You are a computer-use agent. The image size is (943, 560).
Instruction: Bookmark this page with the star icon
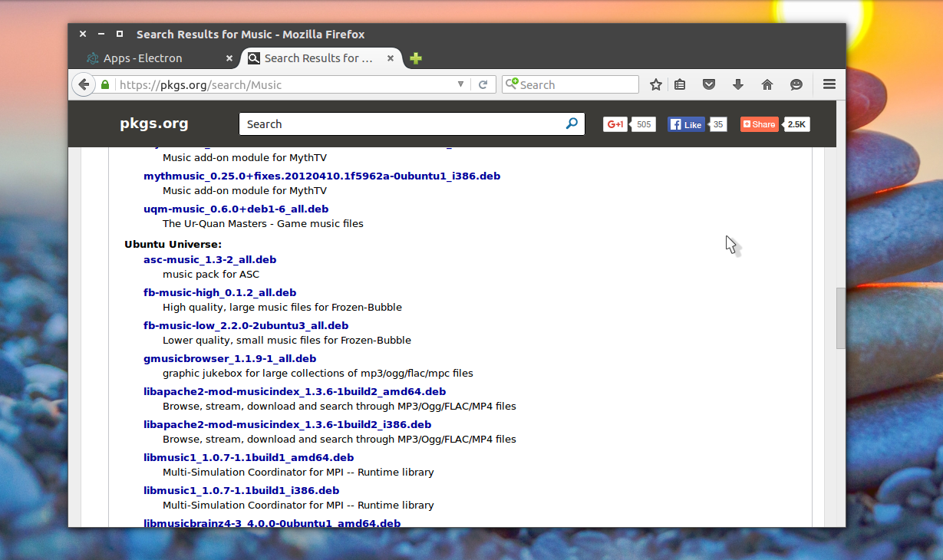pyautogui.click(x=655, y=84)
